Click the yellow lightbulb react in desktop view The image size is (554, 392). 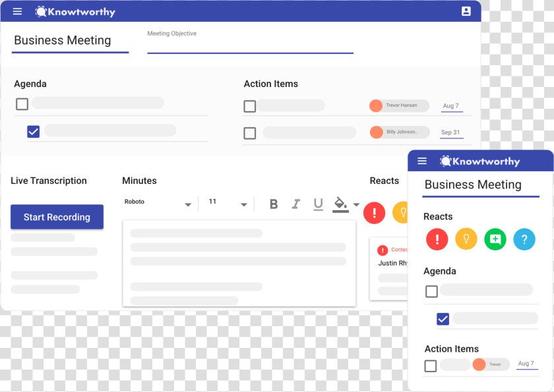coord(400,213)
